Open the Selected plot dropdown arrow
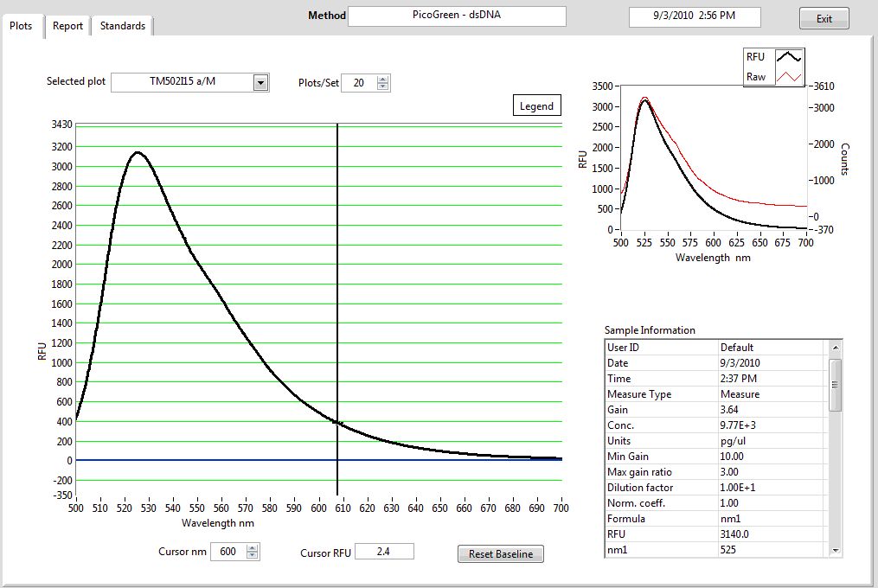The image size is (878, 588). click(x=260, y=83)
